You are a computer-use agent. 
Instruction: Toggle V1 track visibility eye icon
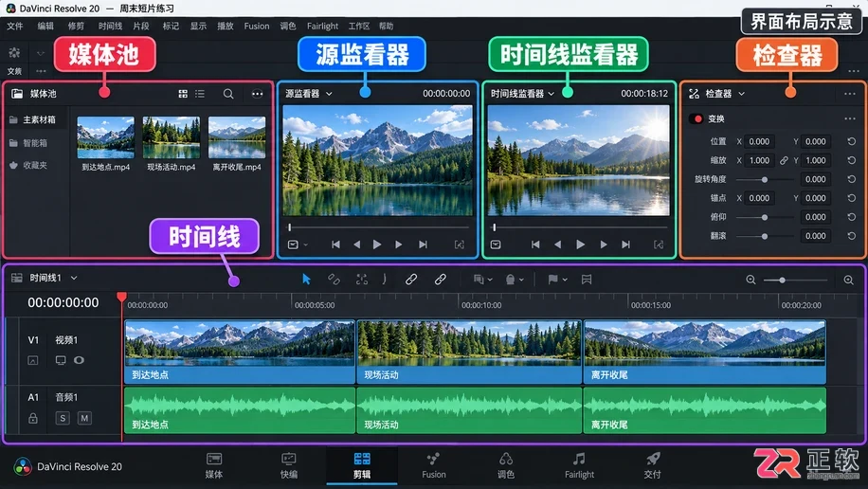[x=80, y=360]
